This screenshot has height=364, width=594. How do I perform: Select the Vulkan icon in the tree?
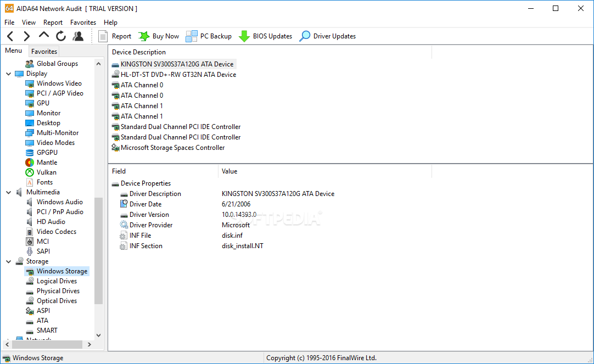[x=30, y=172]
